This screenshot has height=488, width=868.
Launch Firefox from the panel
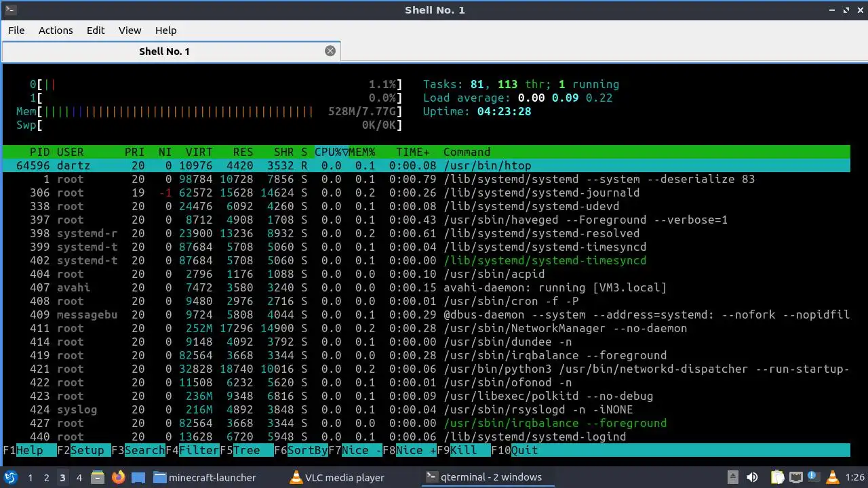coord(118,477)
